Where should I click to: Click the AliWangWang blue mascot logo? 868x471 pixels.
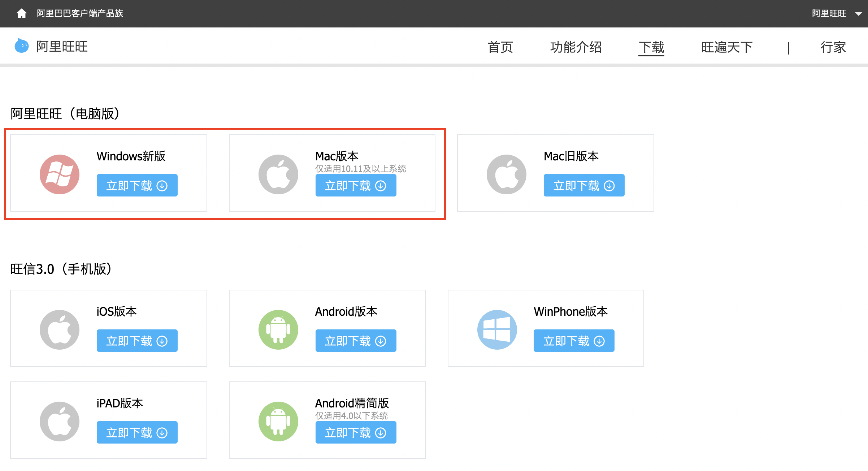[x=22, y=46]
